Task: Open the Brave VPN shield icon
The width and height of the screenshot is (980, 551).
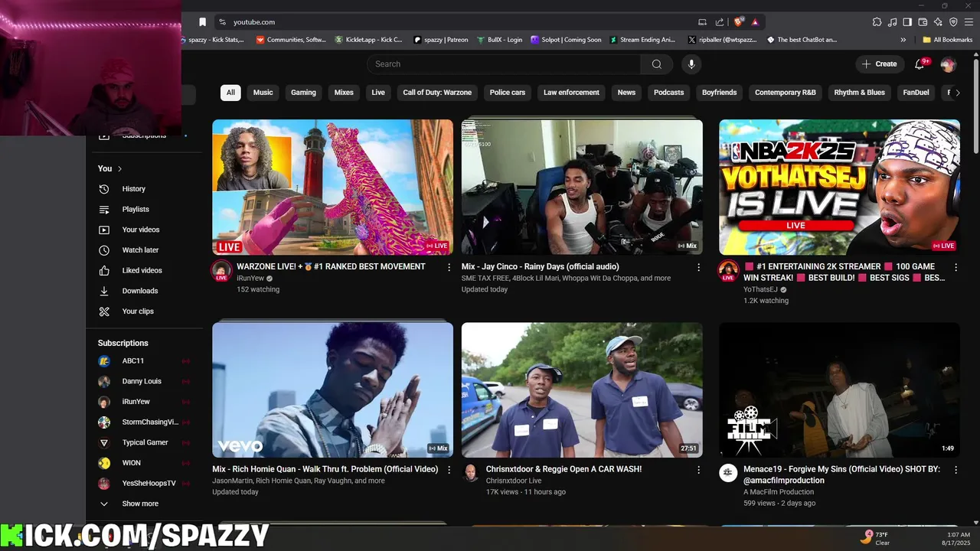Action: (x=953, y=22)
